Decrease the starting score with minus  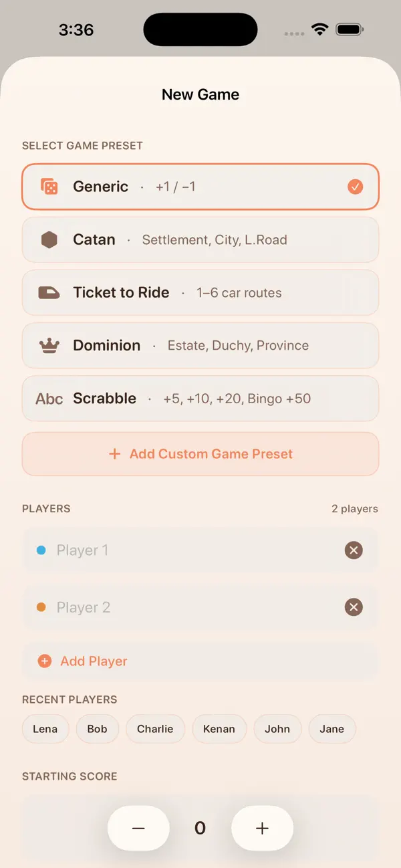138,829
